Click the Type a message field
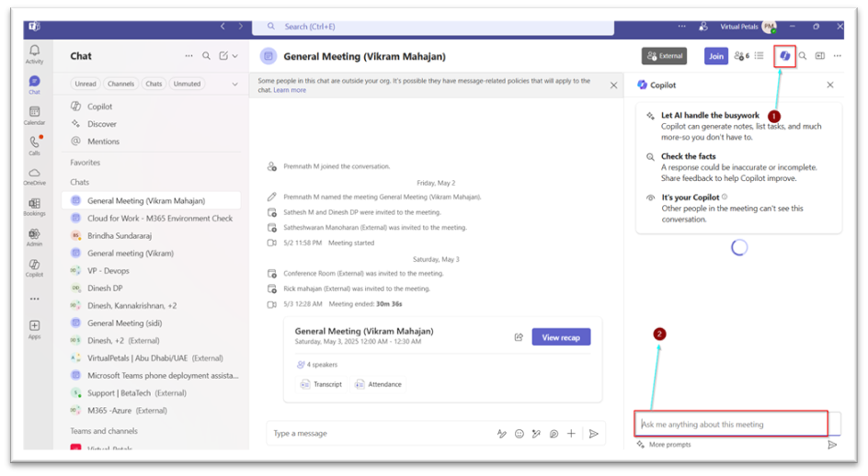Image resolution: width=868 pixels, height=476 pixels. [382, 434]
